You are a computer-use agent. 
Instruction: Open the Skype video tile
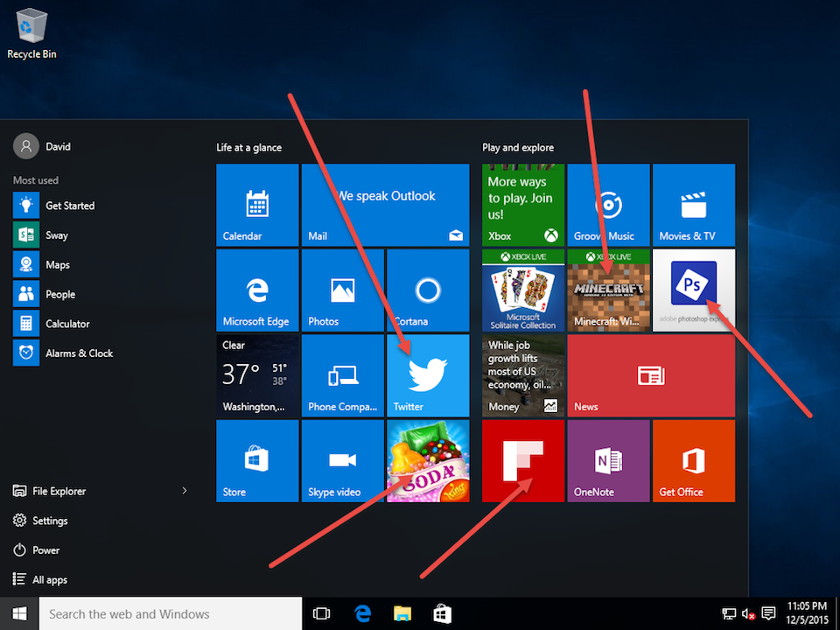[342, 461]
